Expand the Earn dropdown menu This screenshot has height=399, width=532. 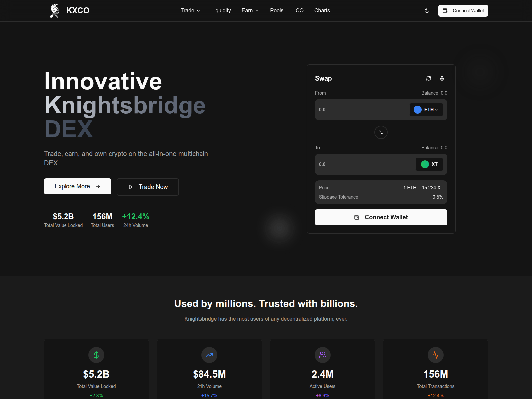coord(250,11)
